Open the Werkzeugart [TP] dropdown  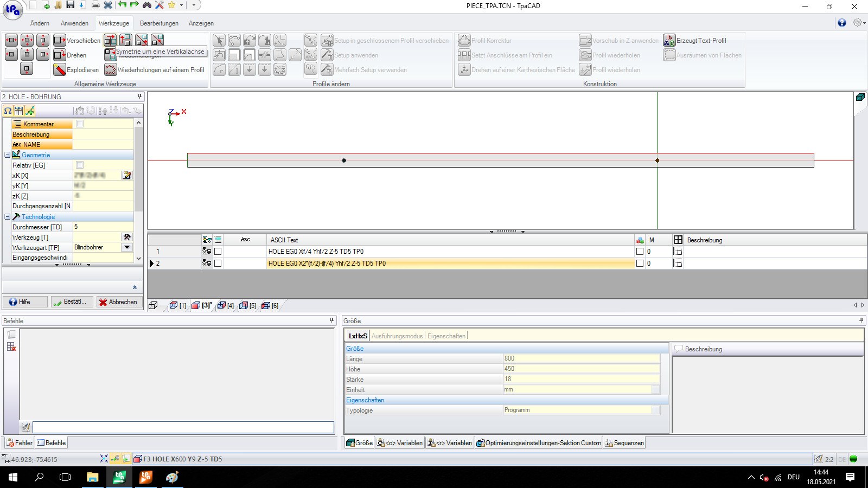127,247
